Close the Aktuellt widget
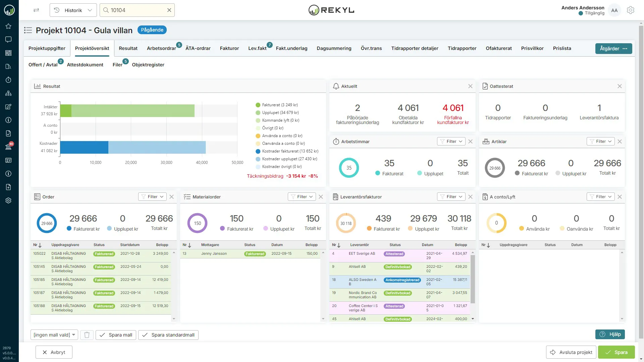This screenshot has height=362, width=644. tap(470, 86)
